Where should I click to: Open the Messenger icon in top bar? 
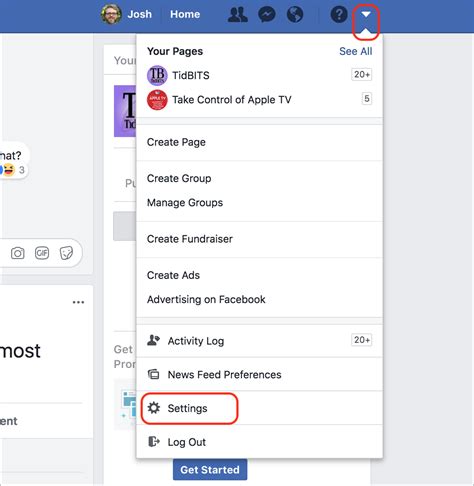click(267, 15)
